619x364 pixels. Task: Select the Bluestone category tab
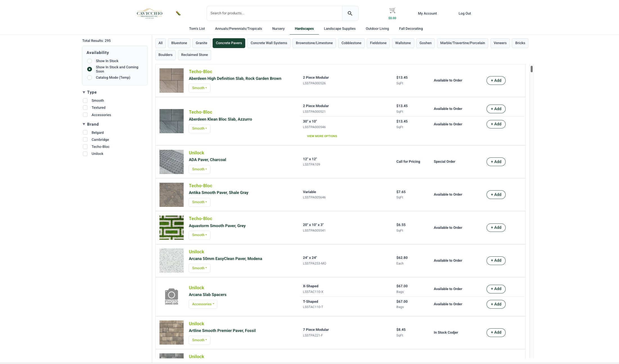(179, 43)
